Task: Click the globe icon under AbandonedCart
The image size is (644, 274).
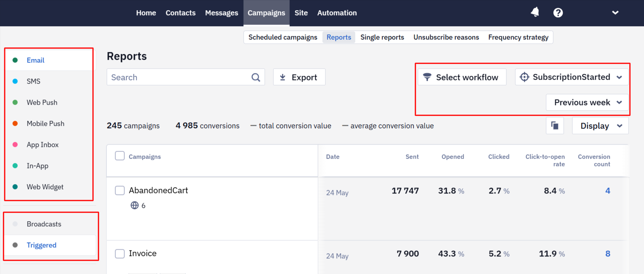Action: pos(134,205)
